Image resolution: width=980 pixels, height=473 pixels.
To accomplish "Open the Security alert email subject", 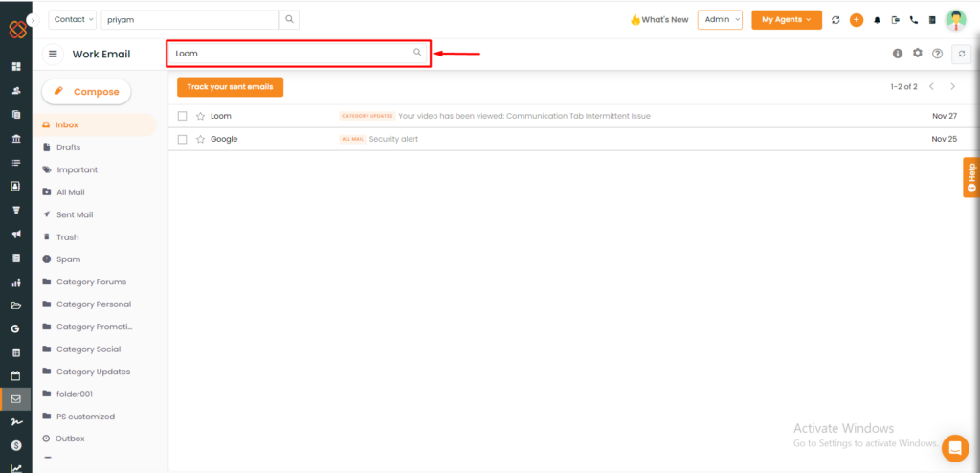I will (x=393, y=139).
